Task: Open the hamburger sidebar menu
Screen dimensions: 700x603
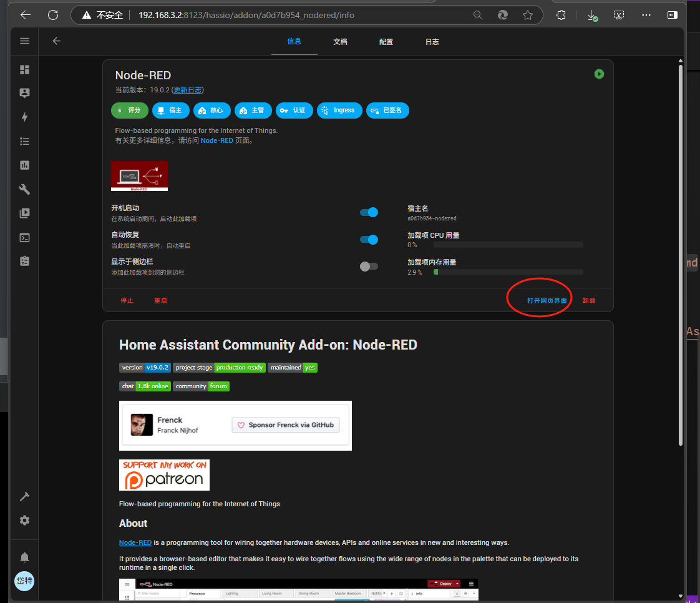Action: click(24, 41)
